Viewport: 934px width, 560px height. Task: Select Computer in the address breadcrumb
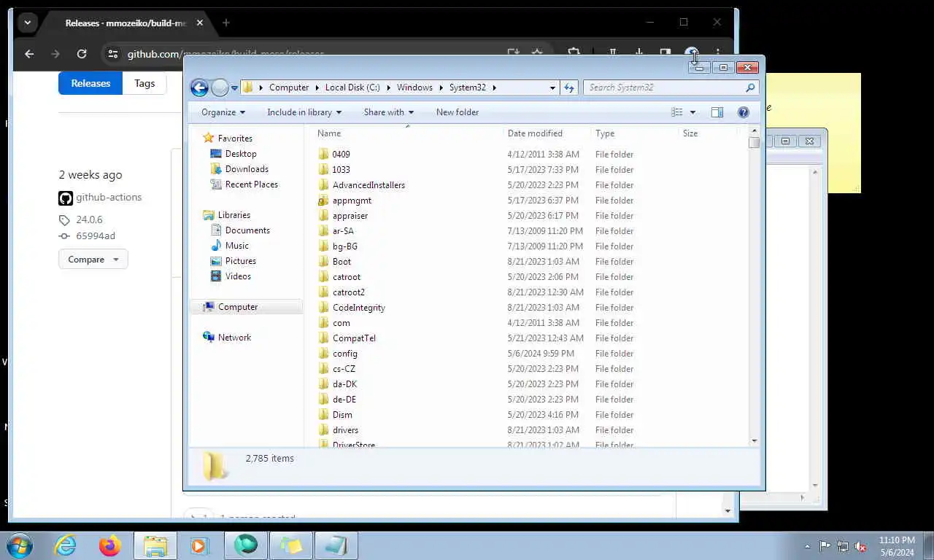(x=289, y=87)
